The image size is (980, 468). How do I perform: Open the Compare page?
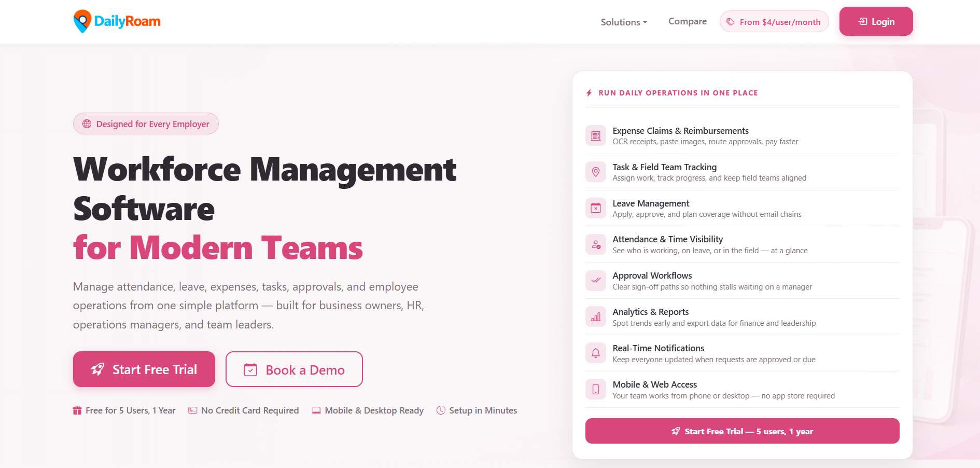pos(688,21)
